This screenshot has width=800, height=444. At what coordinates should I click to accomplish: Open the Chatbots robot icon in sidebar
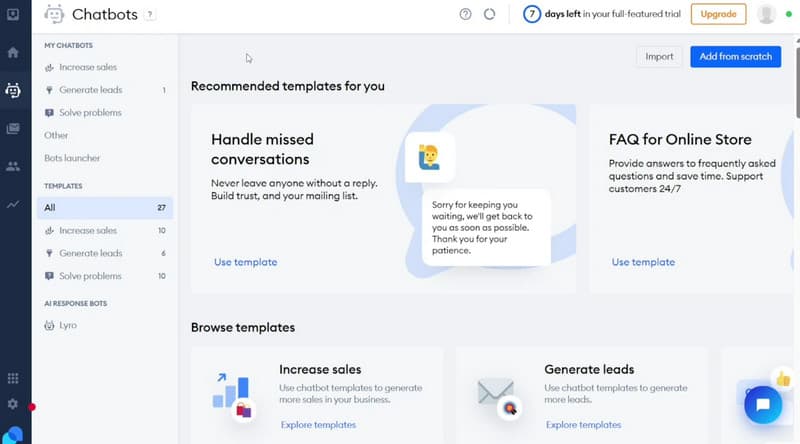pos(13,90)
